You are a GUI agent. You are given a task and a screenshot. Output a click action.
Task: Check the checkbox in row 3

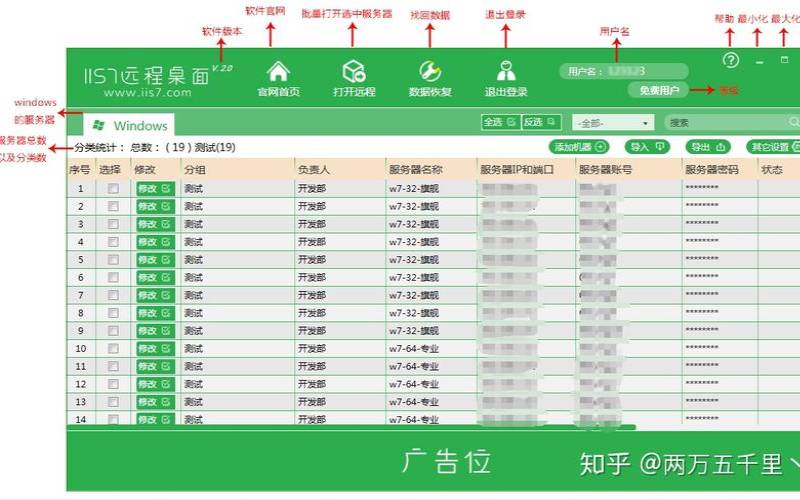(x=113, y=224)
